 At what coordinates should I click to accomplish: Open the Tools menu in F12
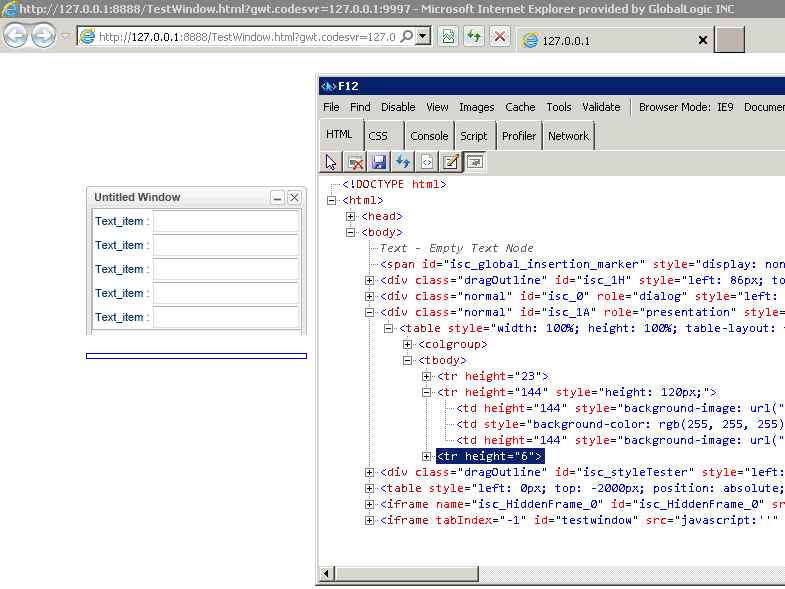pos(559,107)
